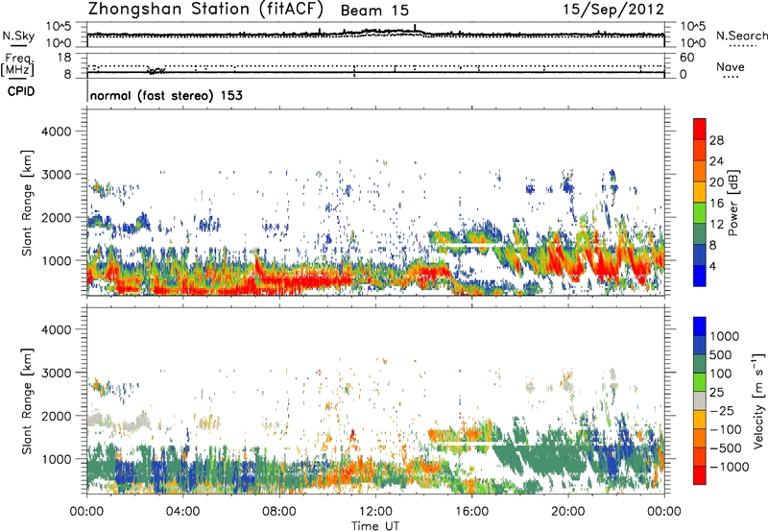Click the '4' power colorbar label
Image resolution: width=768 pixels, height=532 pixels.
pos(712,266)
